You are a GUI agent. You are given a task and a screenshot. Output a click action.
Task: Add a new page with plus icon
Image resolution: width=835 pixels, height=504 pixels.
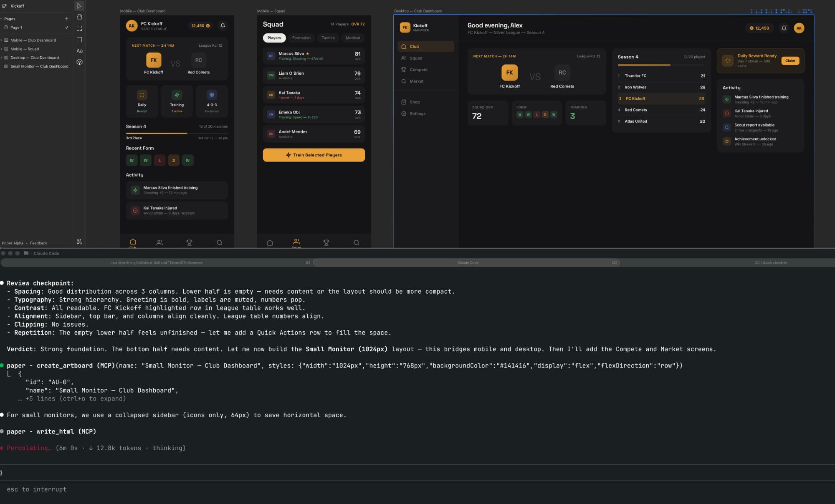point(66,19)
